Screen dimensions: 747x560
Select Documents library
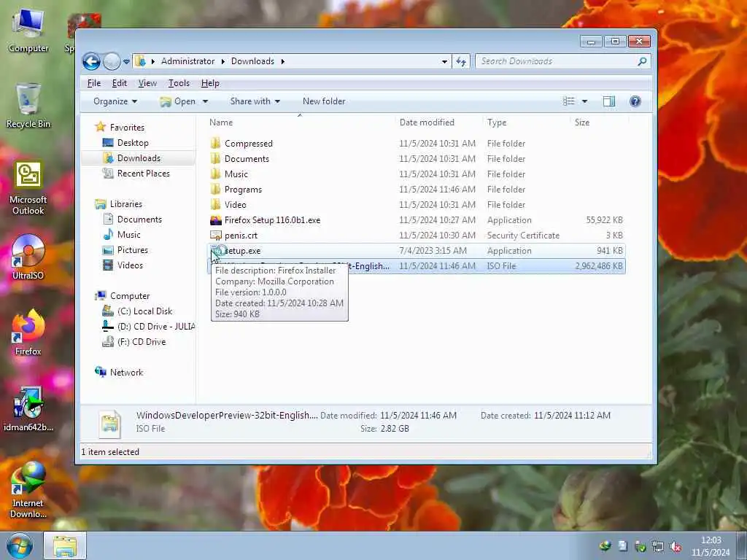(x=139, y=219)
